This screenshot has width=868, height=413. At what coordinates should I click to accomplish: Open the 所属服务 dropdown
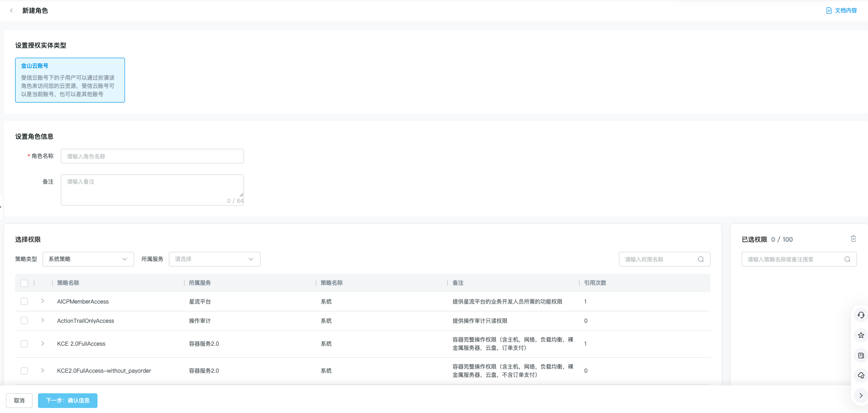[x=214, y=259]
